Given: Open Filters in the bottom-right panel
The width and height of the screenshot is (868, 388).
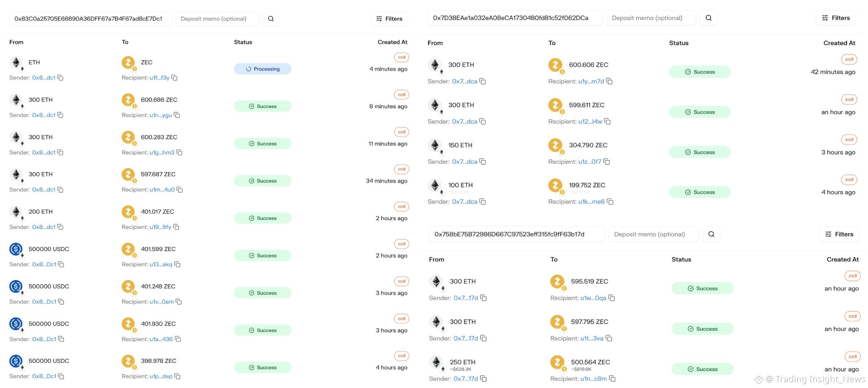Looking at the screenshot, I should [839, 234].
